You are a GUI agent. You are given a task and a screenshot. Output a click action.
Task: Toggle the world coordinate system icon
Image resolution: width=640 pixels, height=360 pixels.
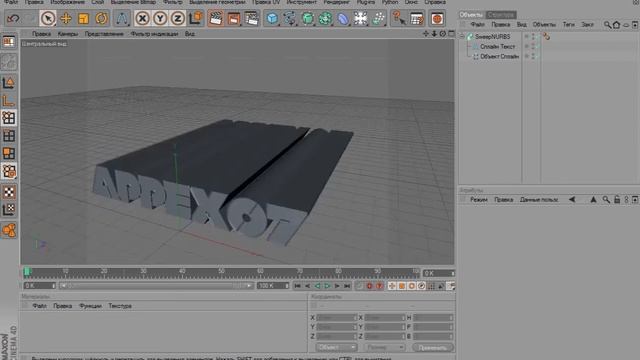click(196, 18)
